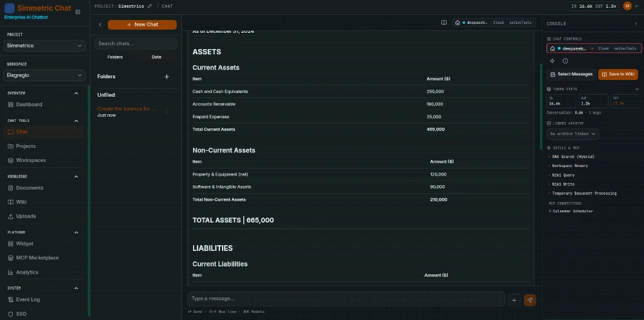Open the Workspace dropdown showing Elegregio
This screenshot has height=320, width=644.
[45, 75]
